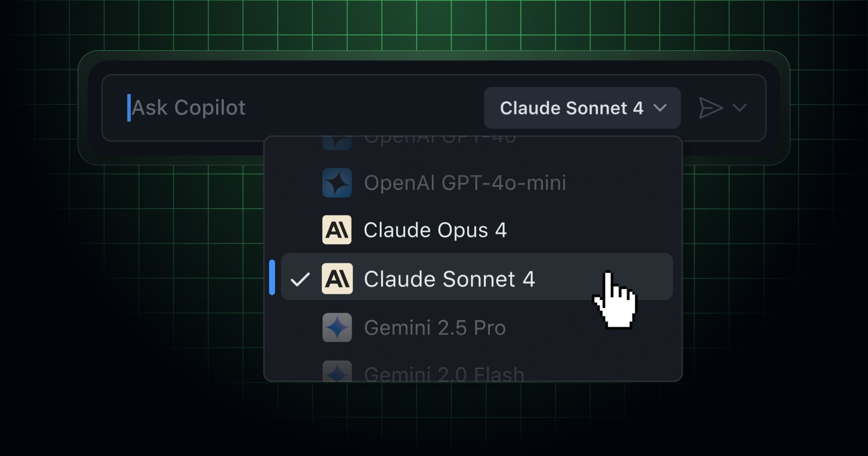Viewport: 868px width, 456px height.
Task: Toggle Claude Sonnet 4 selection in the list
Action: tap(449, 279)
